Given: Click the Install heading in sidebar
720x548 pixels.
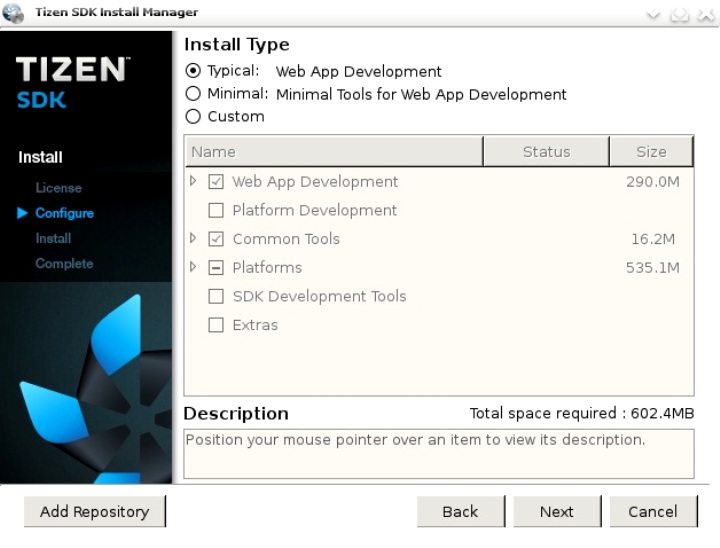Looking at the screenshot, I should coord(40,157).
